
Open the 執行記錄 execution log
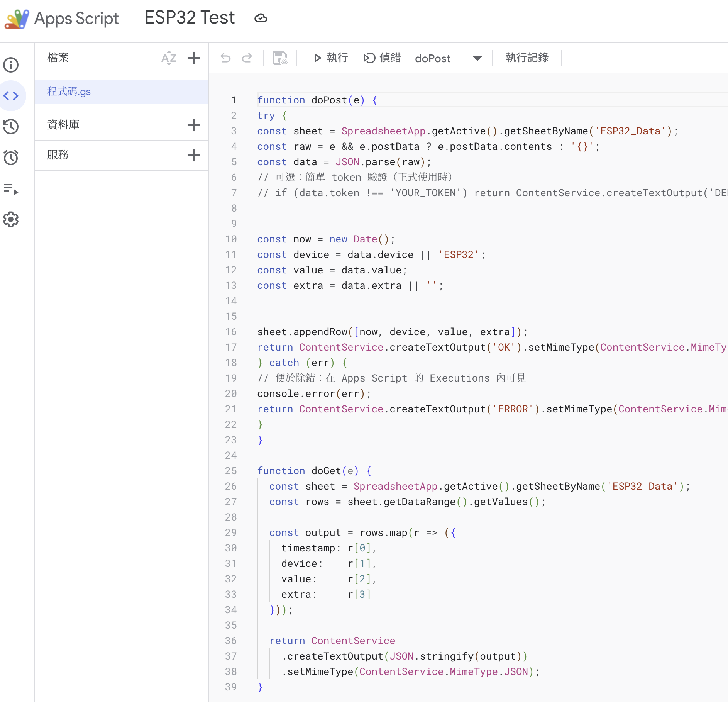point(527,58)
